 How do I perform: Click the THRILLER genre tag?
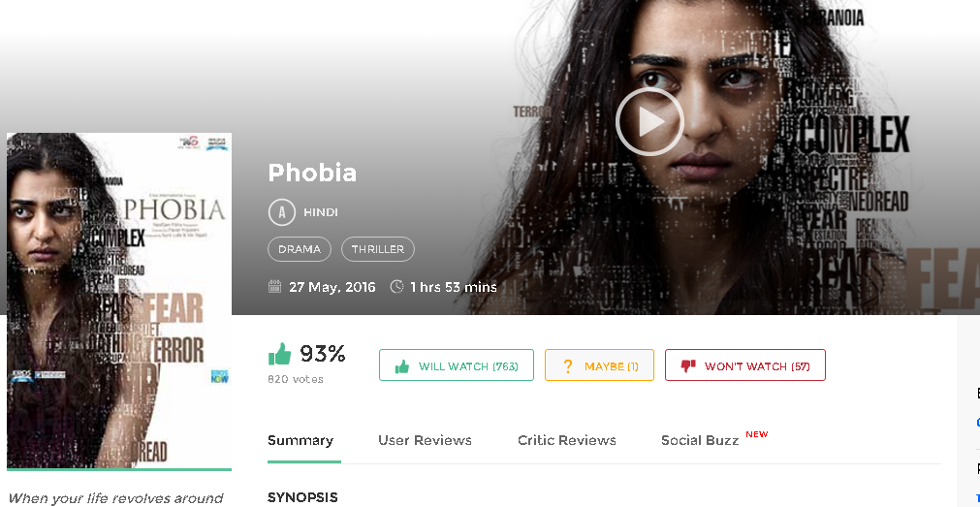click(x=377, y=249)
